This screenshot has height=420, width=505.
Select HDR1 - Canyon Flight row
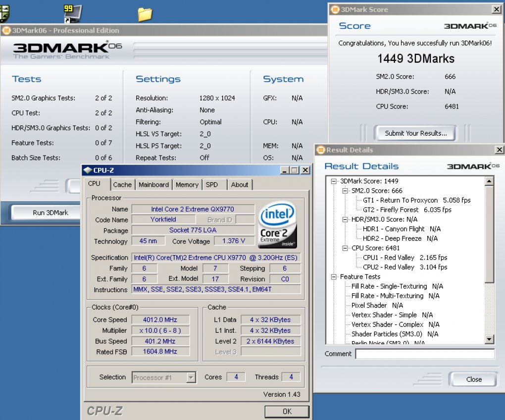[402, 229]
